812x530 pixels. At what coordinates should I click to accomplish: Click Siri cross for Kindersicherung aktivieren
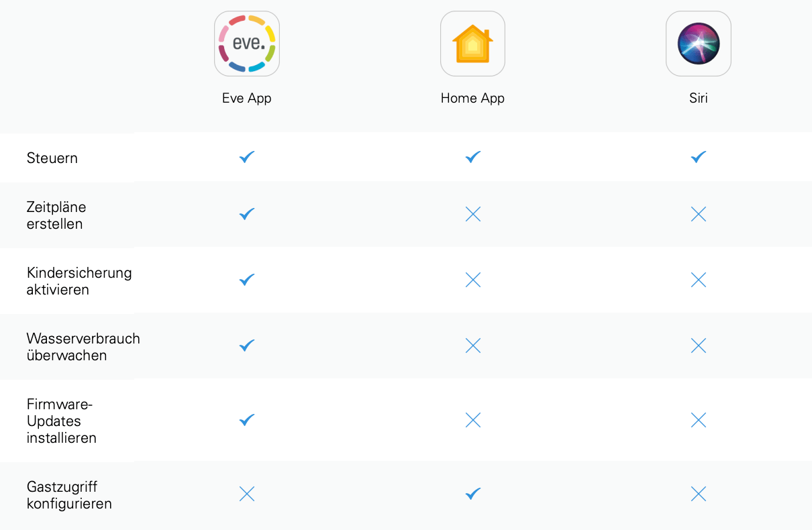(699, 280)
